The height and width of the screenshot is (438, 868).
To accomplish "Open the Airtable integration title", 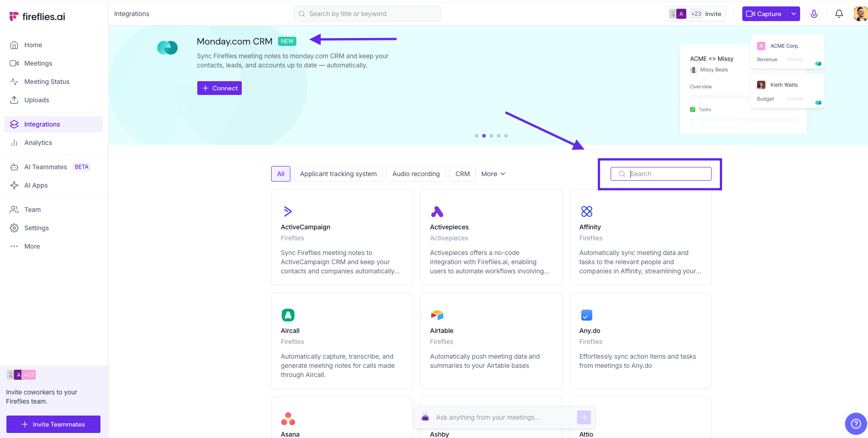I will pos(441,331).
